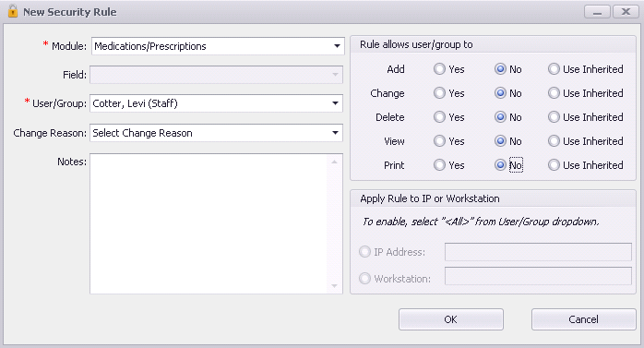Choose Use Inherited for Delete permission
644x348 pixels.
(554, 117)
